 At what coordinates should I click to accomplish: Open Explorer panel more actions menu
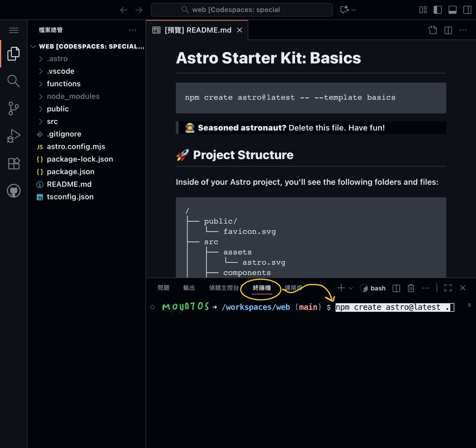point(132,30)
